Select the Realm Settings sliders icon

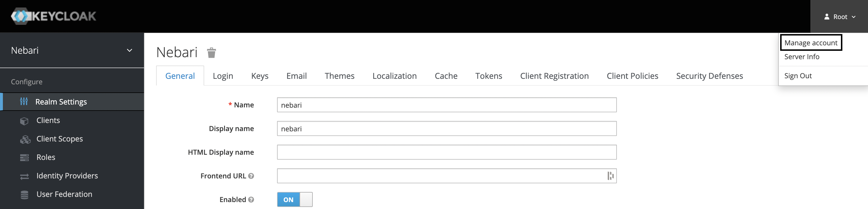[24, 101]
